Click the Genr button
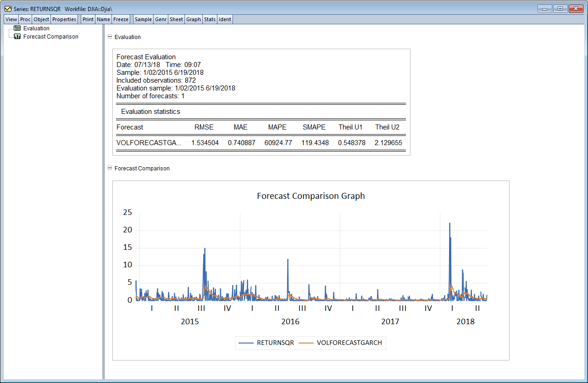 click(x=161, y=19)
